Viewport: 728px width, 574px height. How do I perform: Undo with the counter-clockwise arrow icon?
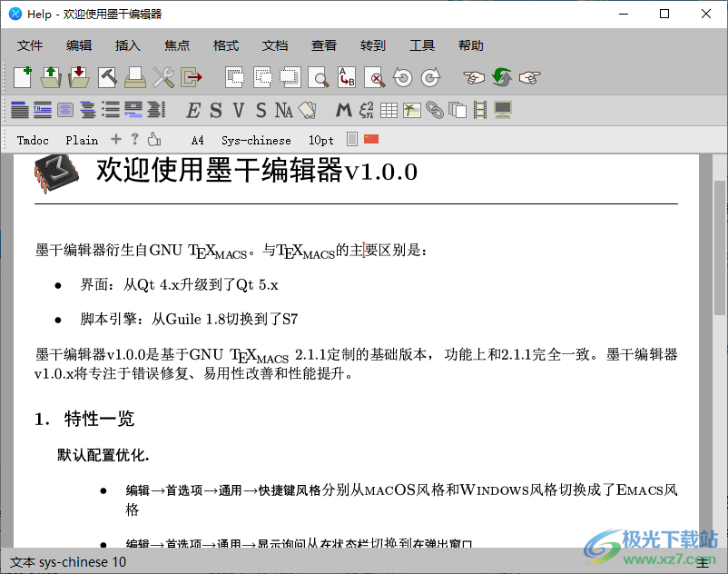[x=402, y=77]
